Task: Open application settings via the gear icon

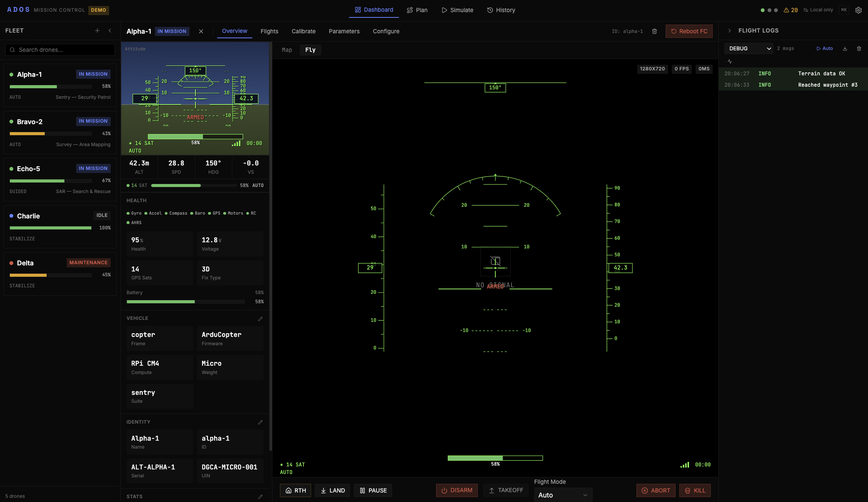Action: (x=859, y=10)
